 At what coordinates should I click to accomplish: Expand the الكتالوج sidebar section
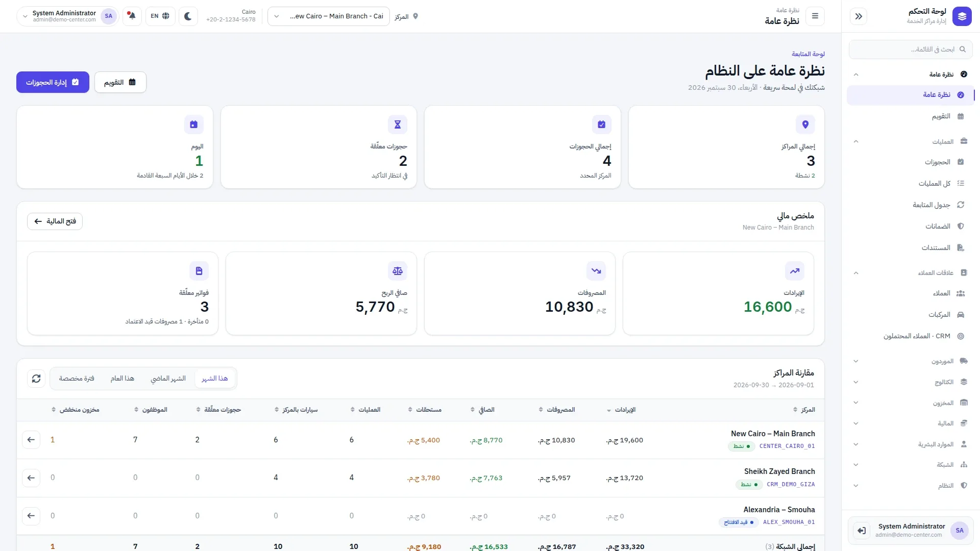[910, 382]
